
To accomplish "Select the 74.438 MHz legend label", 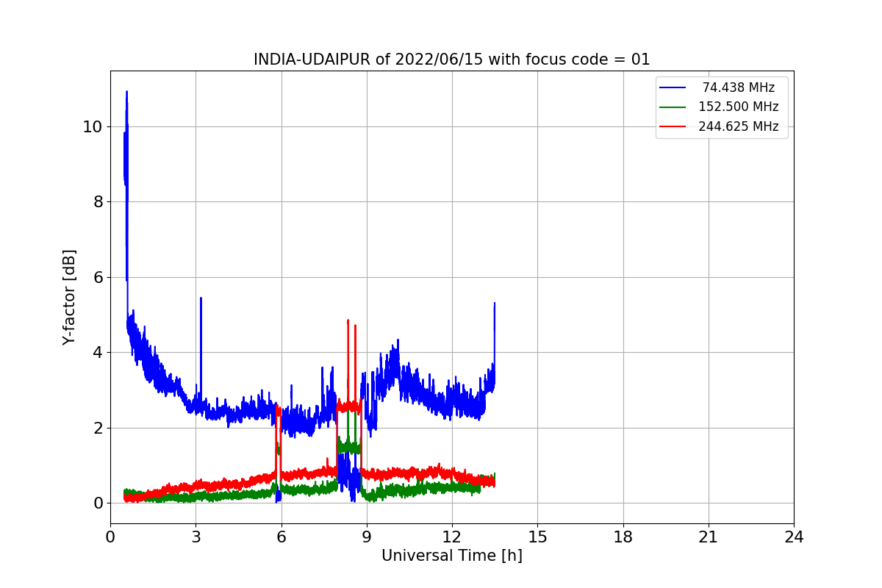I will coord(739,87).
